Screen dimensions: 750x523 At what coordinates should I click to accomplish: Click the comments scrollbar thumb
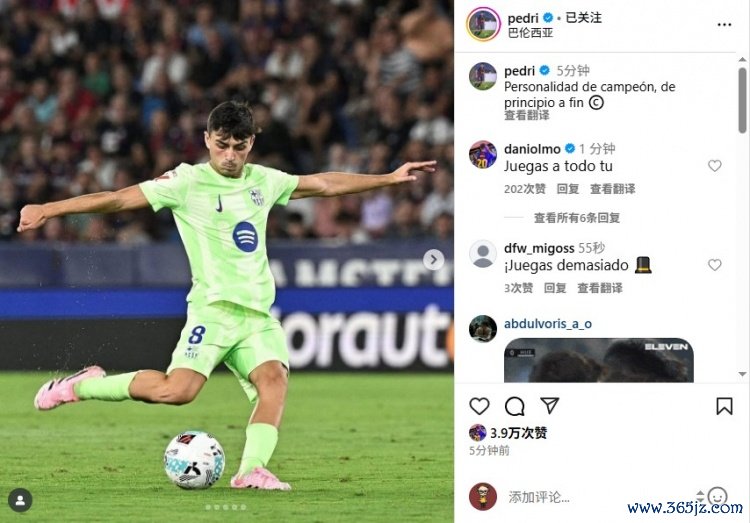tap(742, 100)
